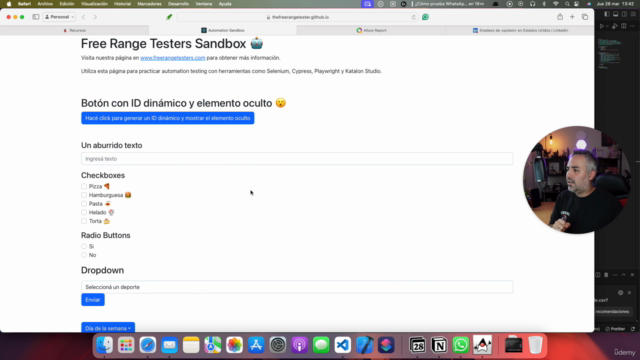Image resolution: width=640 pixels, height=360 pixels.
Task: Open the Calendar app showing 28
Action: 418,345
